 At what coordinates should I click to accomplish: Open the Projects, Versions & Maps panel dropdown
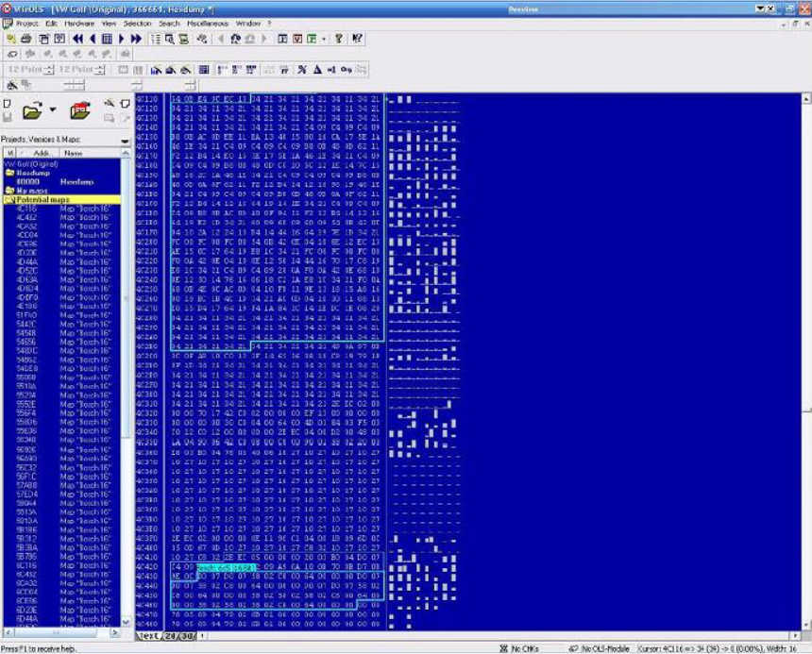pos(125,141)
